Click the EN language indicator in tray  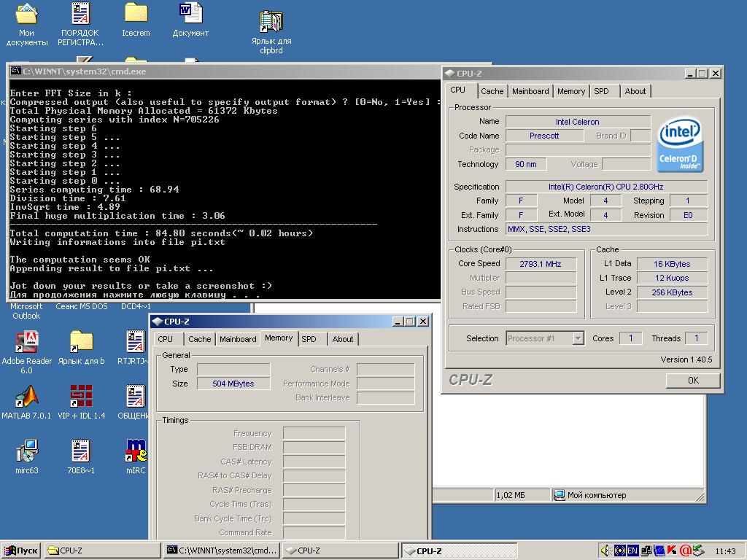632,551
